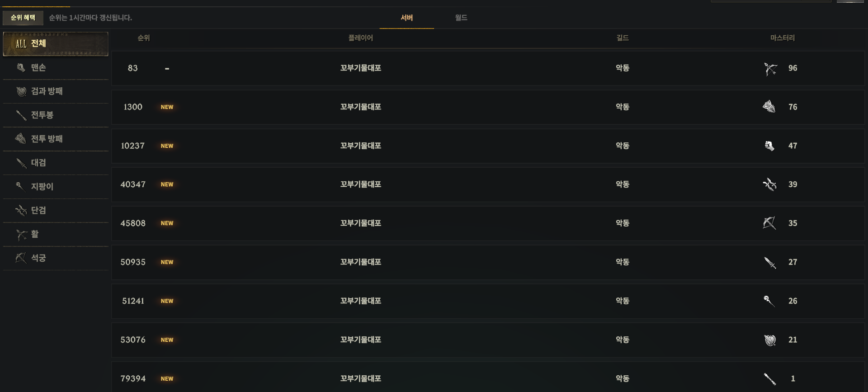The width and height of the screenshot is (868, 392).
Task: Select the 대검 weapon category
Action: tap(55, 163)
